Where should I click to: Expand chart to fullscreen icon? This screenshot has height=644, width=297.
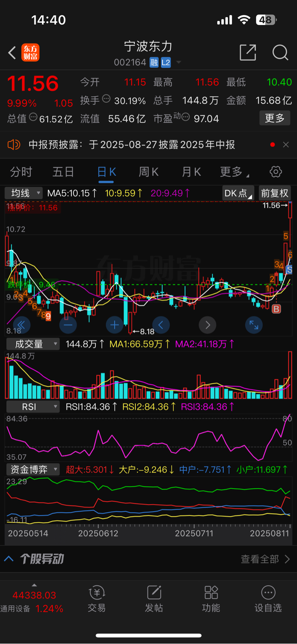click(x=254, y=325)
